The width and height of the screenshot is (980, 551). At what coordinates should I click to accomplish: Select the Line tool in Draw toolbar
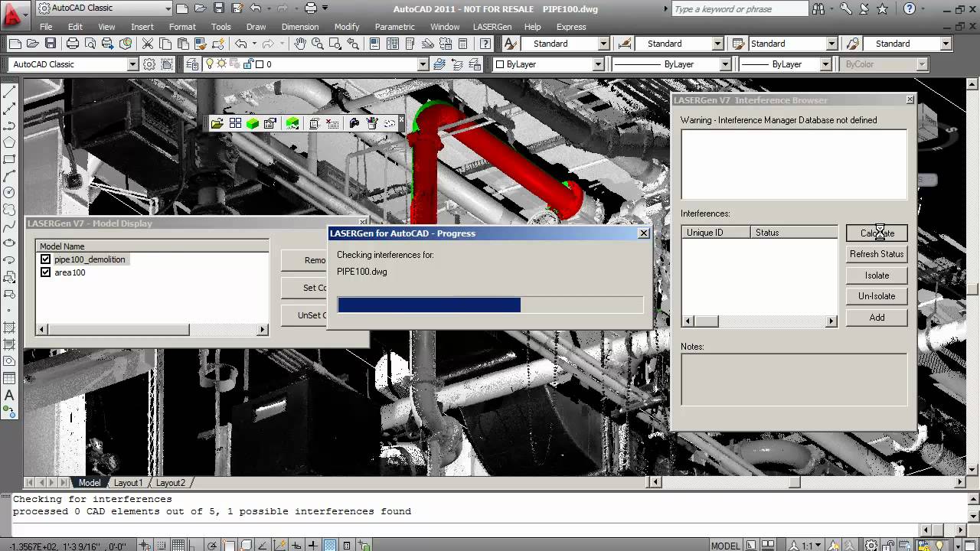(10, 92)
